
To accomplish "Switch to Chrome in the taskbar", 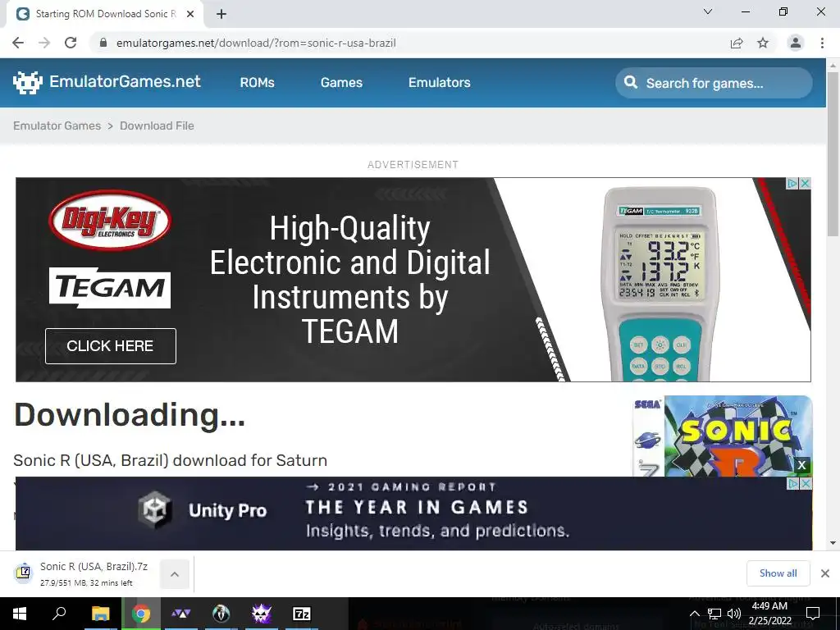I will [x=141, y=614].
